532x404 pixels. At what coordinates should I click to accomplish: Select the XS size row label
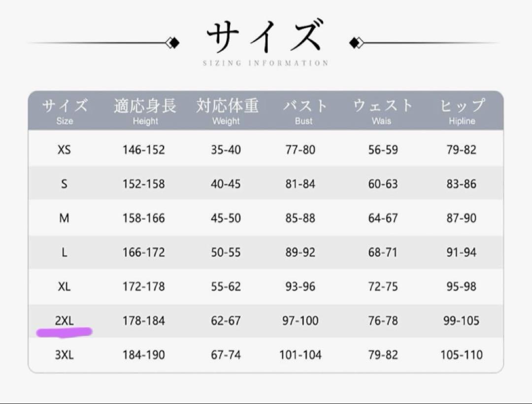click(64, 150)
